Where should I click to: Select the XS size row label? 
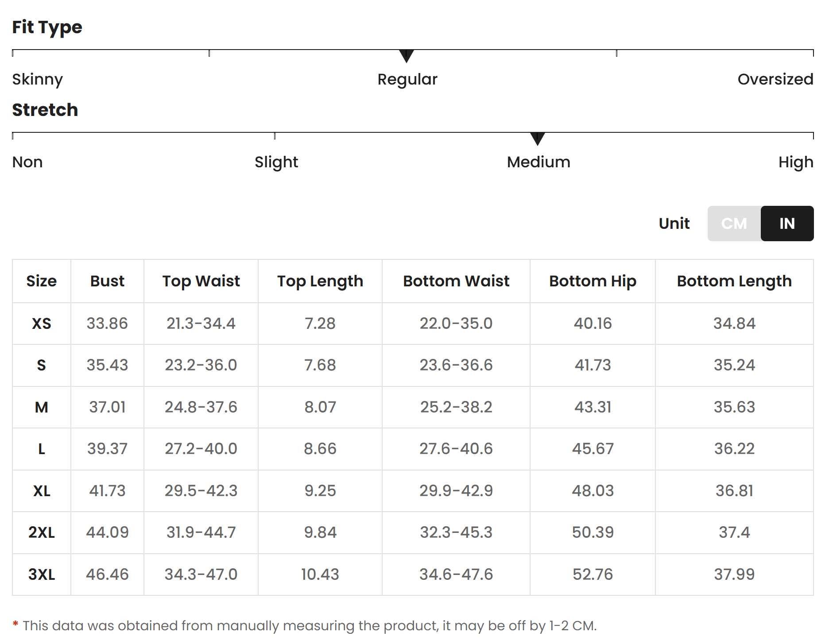coord(42,324)
